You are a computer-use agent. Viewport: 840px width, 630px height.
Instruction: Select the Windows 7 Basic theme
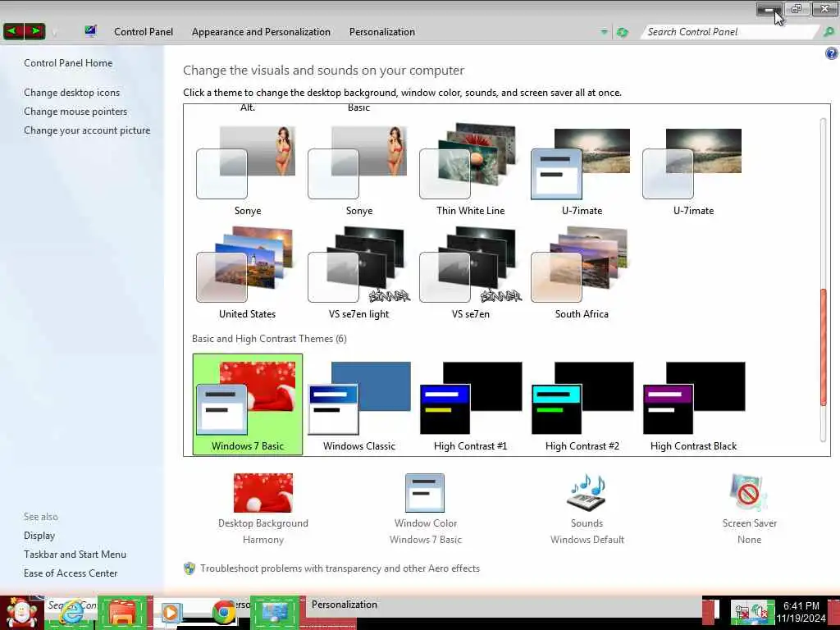[248, 404]
